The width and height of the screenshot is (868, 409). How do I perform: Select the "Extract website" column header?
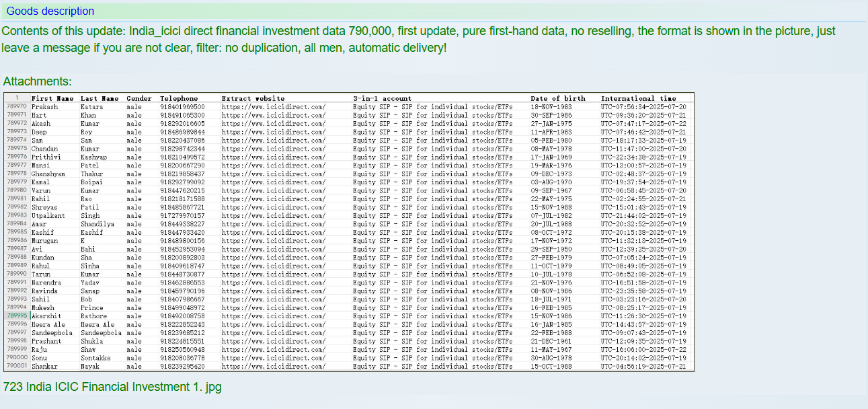pyautogui.click(x=253, y=98)
